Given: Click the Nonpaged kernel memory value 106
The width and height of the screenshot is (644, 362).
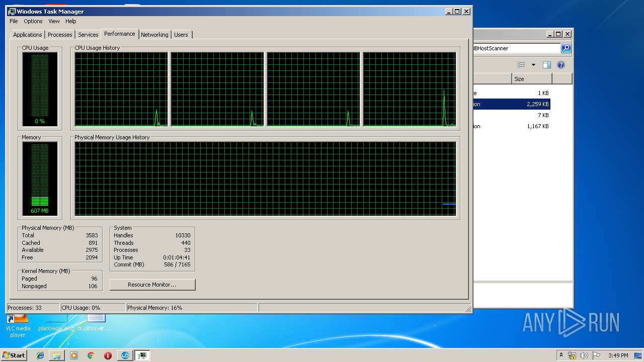Looking at the screenshot, I should [93, 286].
